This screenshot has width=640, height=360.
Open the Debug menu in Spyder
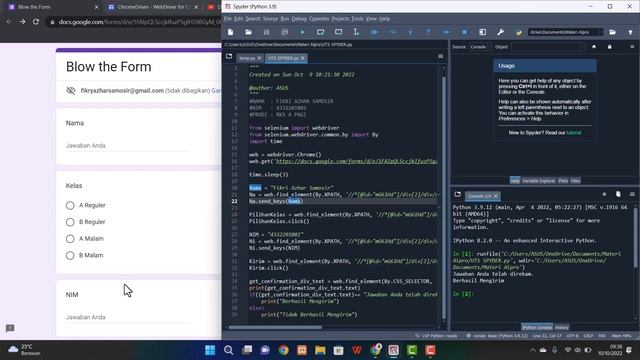(x=299, y=19)
